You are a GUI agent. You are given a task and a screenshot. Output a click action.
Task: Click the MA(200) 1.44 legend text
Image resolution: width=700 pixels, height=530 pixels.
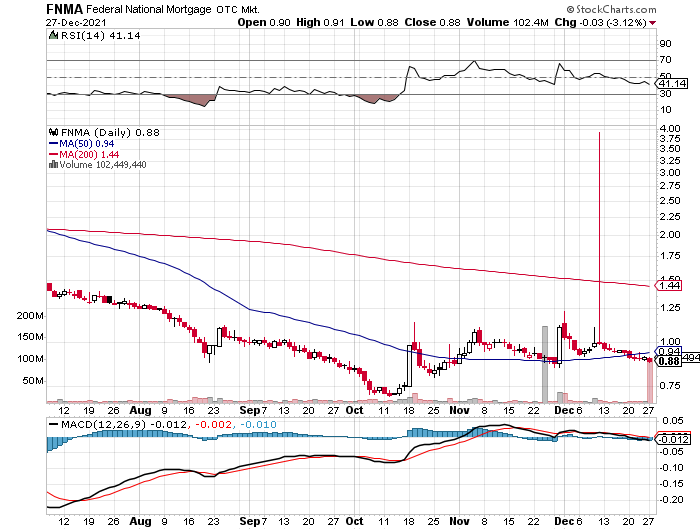coord(89,154)
